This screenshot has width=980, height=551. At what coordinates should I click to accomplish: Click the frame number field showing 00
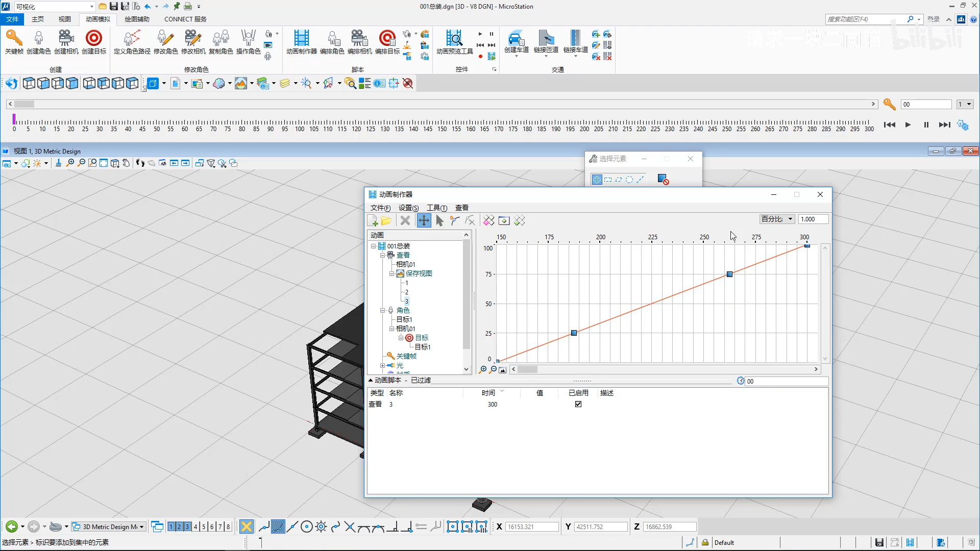click(925, 104)
